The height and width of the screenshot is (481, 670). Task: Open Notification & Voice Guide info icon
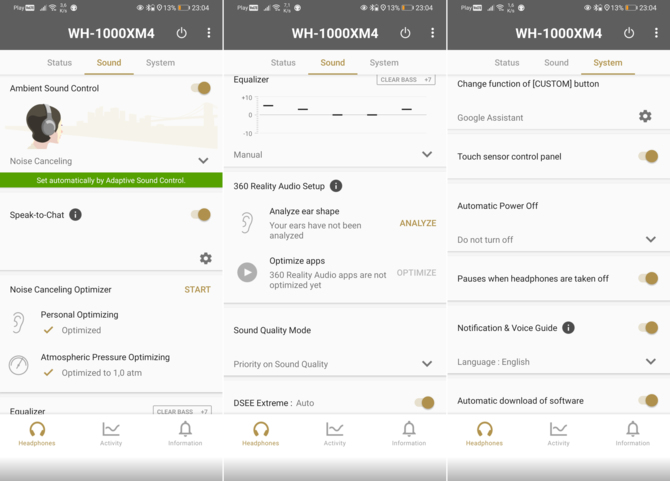pyautogui.click(x=568, y=328)
